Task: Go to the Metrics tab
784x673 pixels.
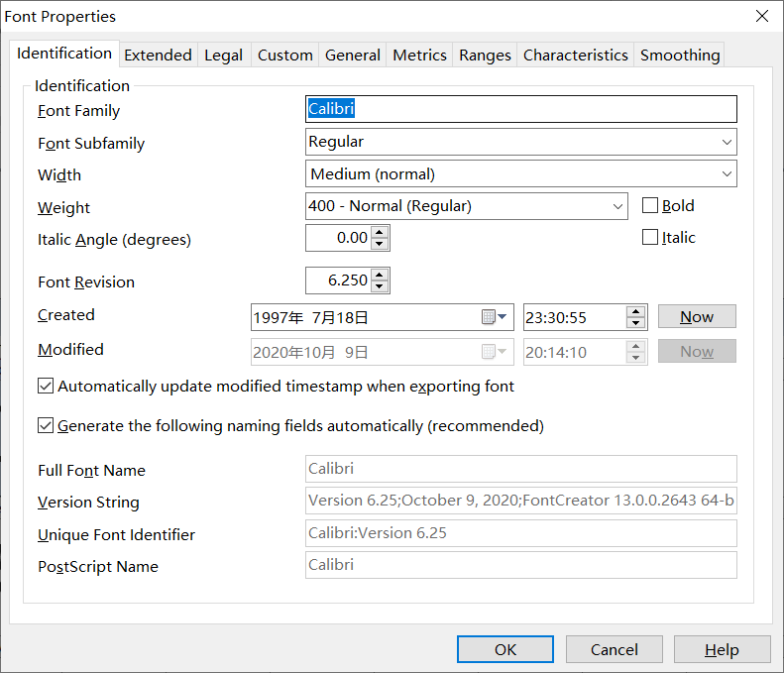Action: [419, 55]
